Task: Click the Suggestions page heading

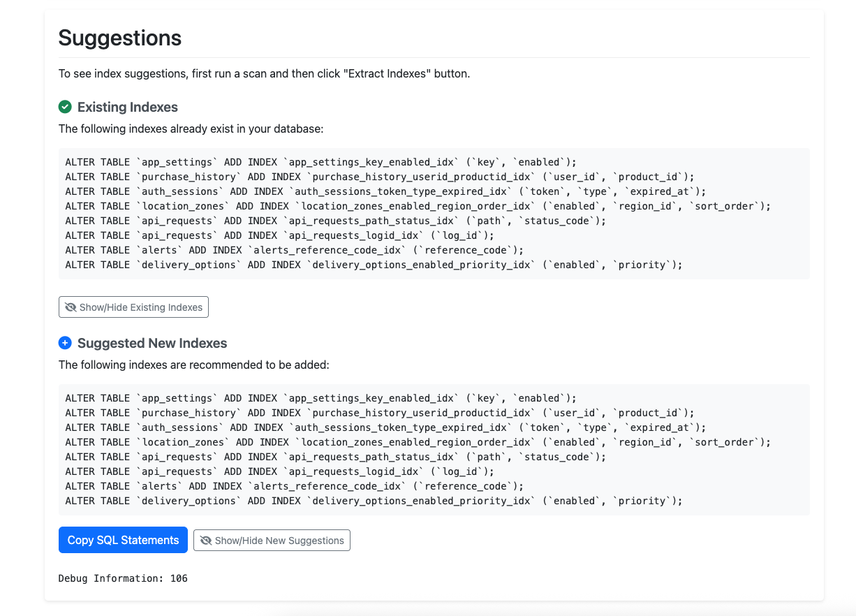Action: click(x=120, y=38)
